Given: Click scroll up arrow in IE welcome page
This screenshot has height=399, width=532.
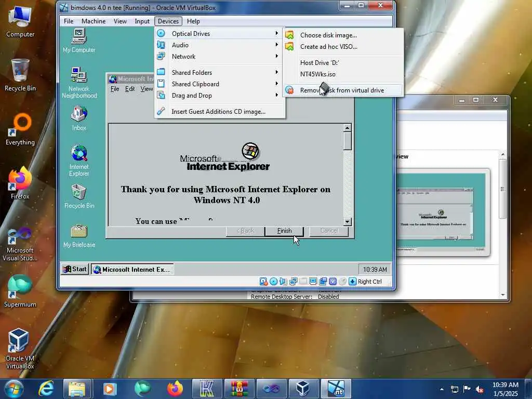Looking at the screenshot, I should point(347,128).
